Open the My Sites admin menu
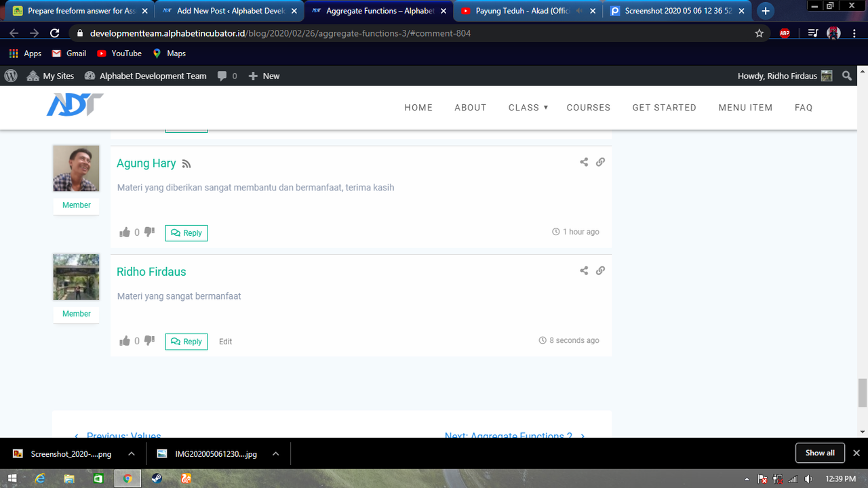The image size is (868, 488). [50, 76]
